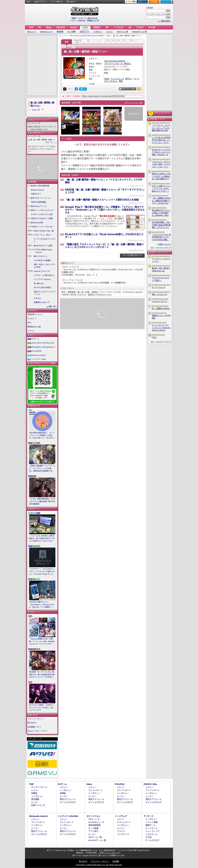The image size is (198, 868).
Task: Open PlayStation 5/PlayStation 4 schedule
Action: pos(43,347)
